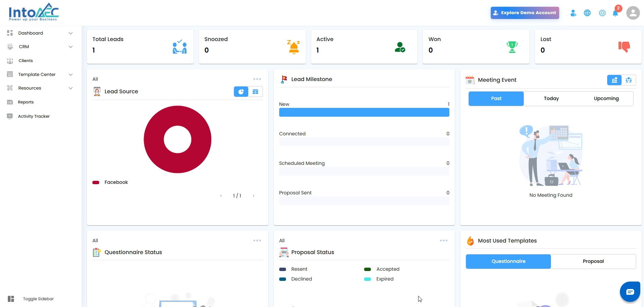
Task: Click Toggle Sidebar label
Action: 38,299
